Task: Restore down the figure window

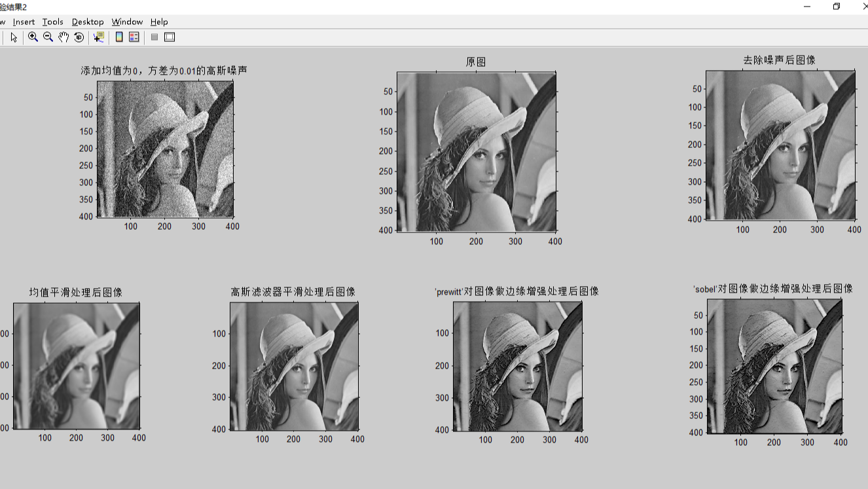Action: coord(837,7)
